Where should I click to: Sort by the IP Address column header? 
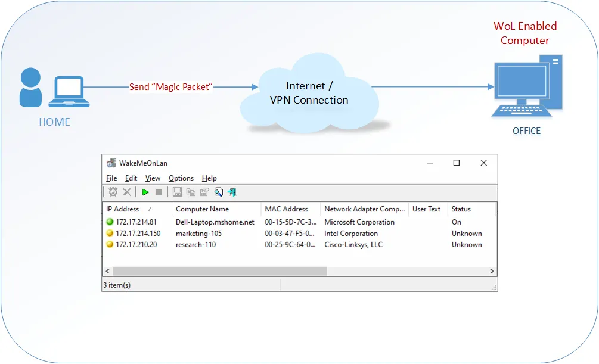(138, 209)
